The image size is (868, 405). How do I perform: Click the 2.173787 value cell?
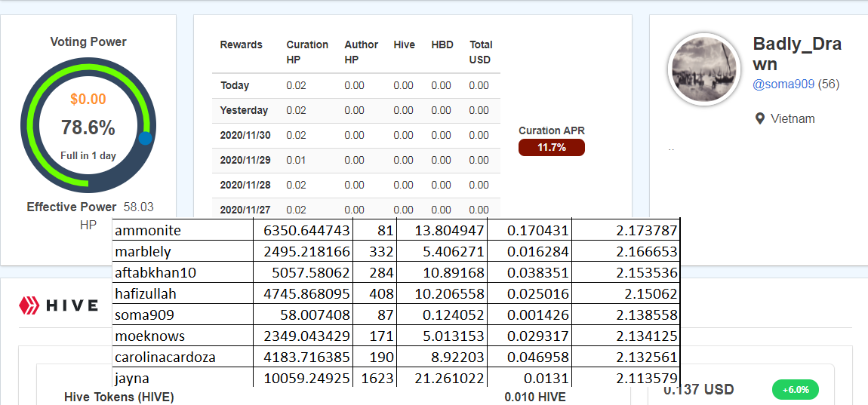click(626, 230)
